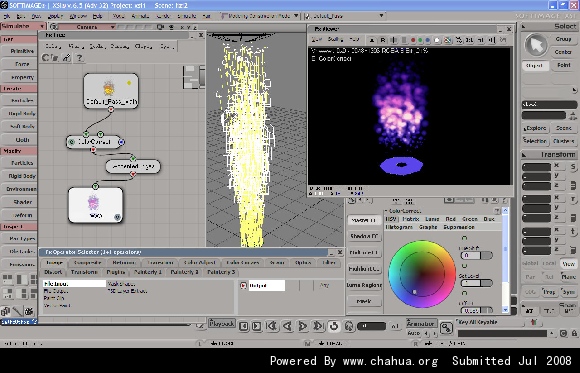Open the Default pass dropdown in top bar
580x373 pixels.
pos(344,16)
